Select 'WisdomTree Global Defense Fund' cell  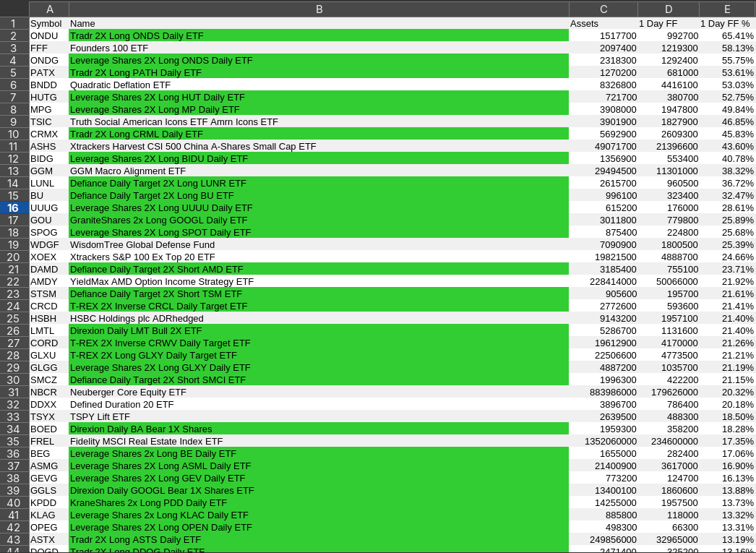319,245
